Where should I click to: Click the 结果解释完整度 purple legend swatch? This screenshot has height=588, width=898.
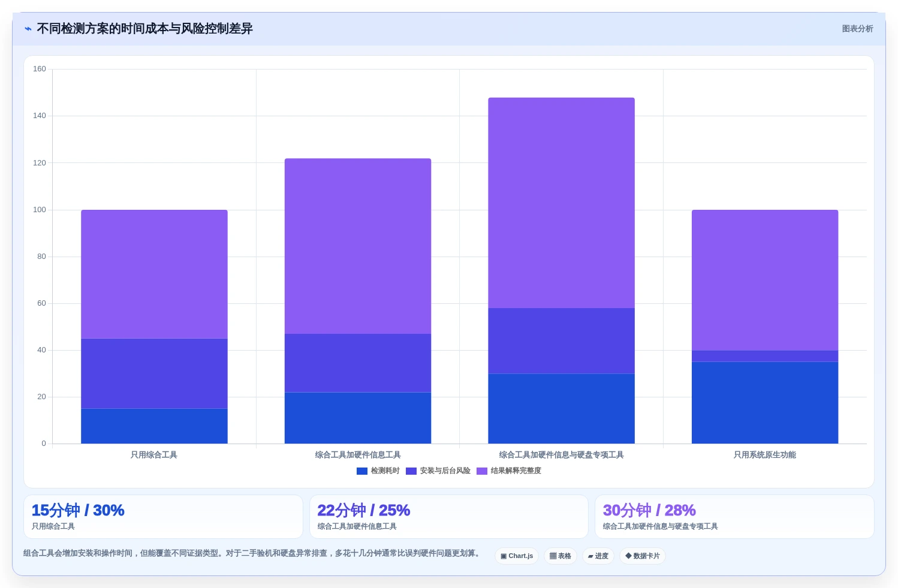pos(482,471)
